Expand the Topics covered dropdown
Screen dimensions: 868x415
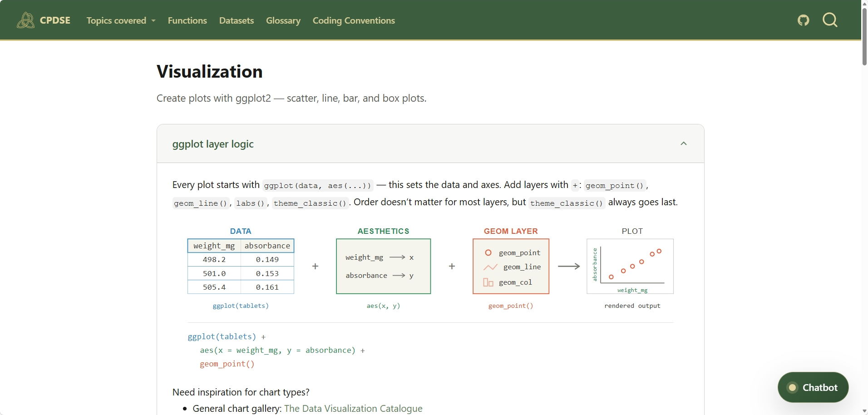121,20
